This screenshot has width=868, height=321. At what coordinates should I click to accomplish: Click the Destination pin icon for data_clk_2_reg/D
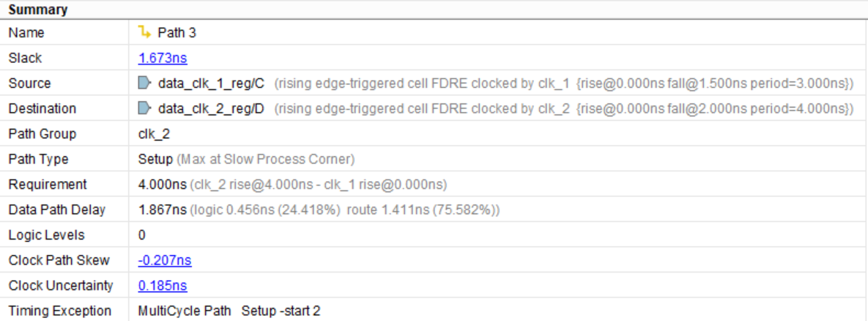[144, 108]
